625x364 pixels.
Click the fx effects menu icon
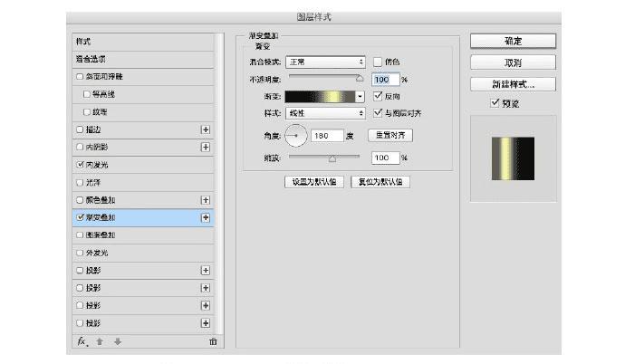pos(82,341)
